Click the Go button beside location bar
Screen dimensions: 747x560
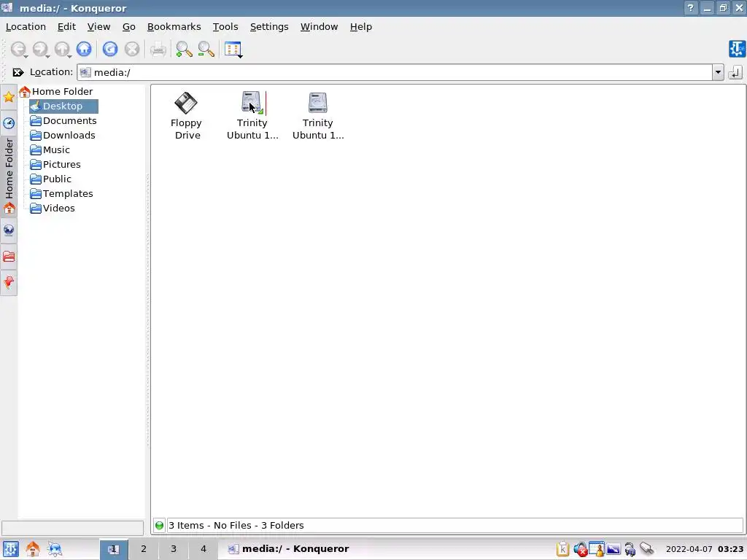[735, 72]
